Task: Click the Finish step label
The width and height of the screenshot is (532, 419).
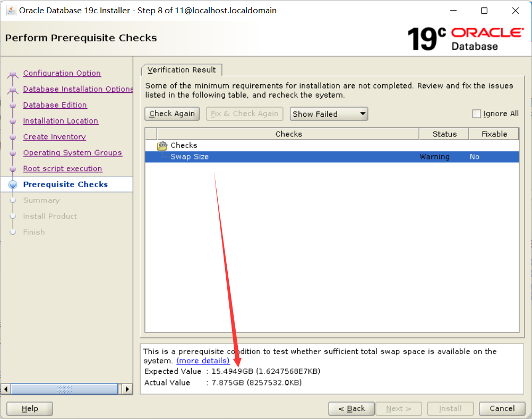Action: pyautogui.click(x=34, y=232)
